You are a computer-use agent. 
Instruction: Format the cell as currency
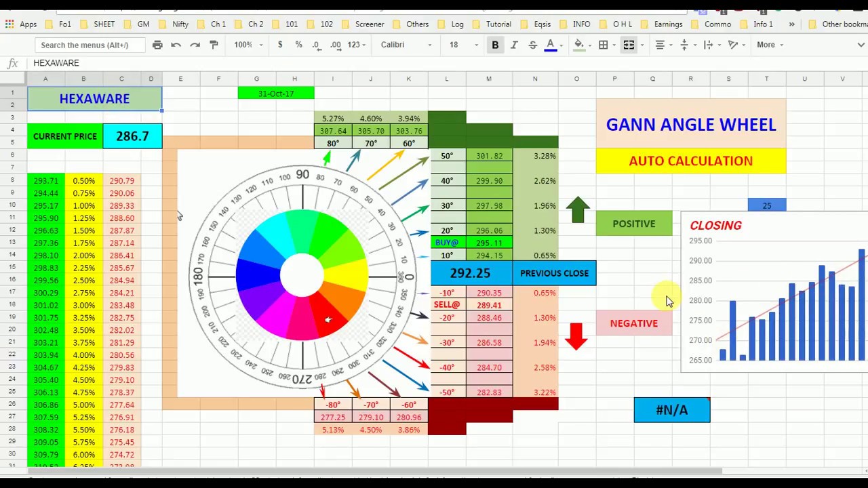coord(280,45)
